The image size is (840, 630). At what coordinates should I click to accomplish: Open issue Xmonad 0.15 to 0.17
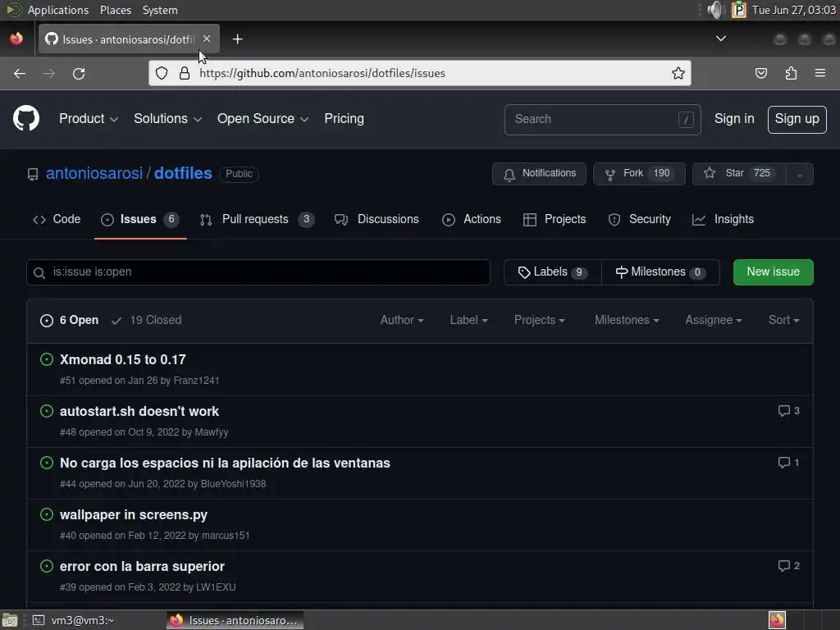(x=123, y=359)
